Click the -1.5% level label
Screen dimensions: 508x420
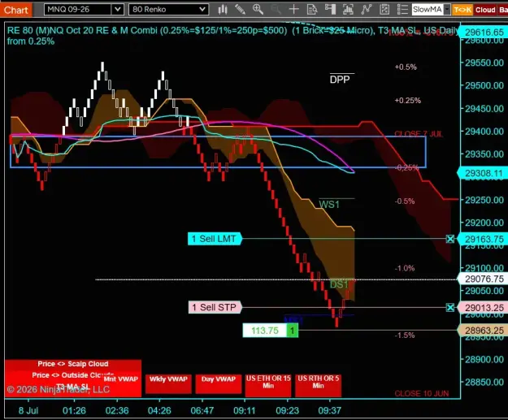pos(405,336)
